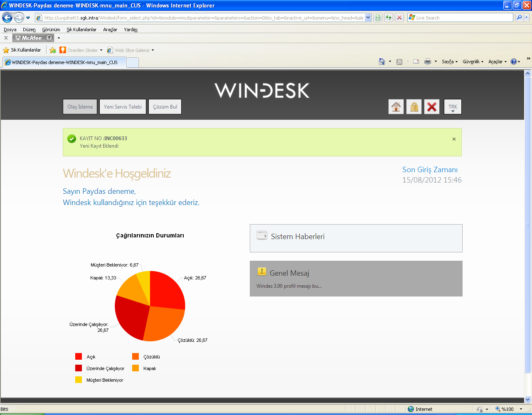Image resolution: width=532 pixels, height=415 pixels.
Task: Open the Genel Mesaj panel
Action: pos(356,279)
